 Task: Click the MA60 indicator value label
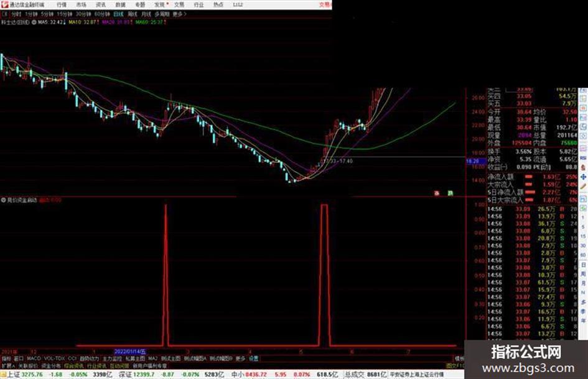coord(151,22)
